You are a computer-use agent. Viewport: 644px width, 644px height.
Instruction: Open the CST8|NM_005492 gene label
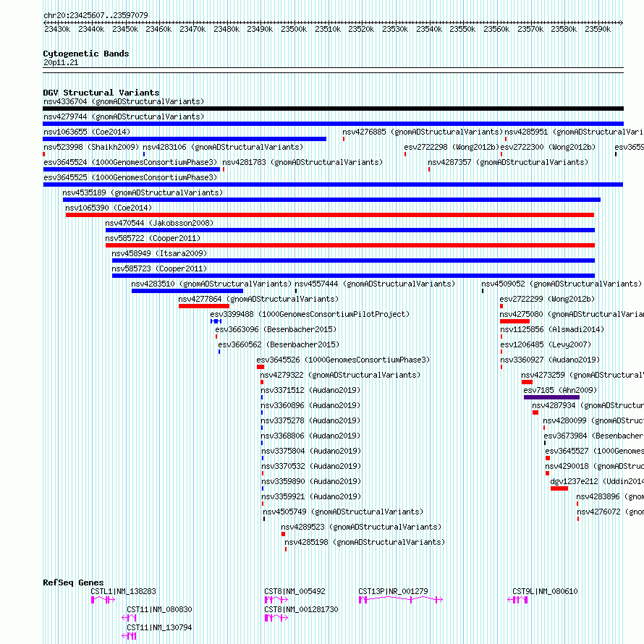click(295, 591)
